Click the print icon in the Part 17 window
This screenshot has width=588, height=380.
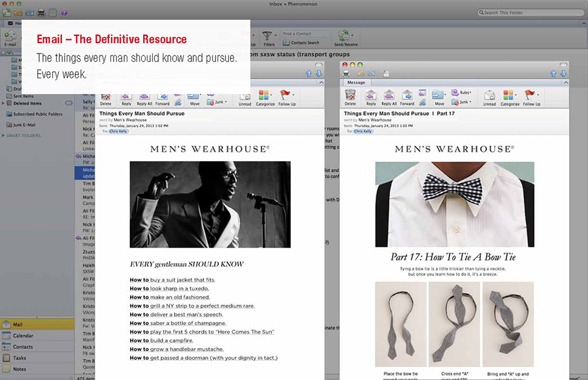point(346,73)
